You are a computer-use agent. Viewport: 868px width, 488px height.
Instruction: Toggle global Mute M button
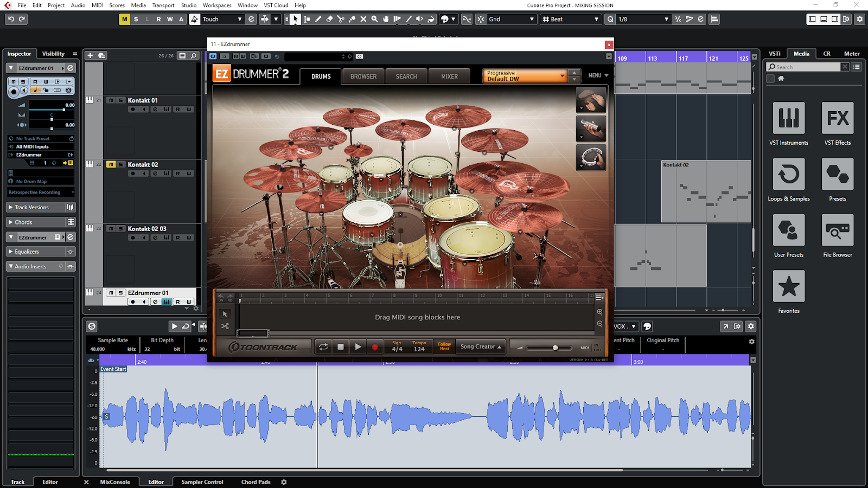tap(125, 19)
